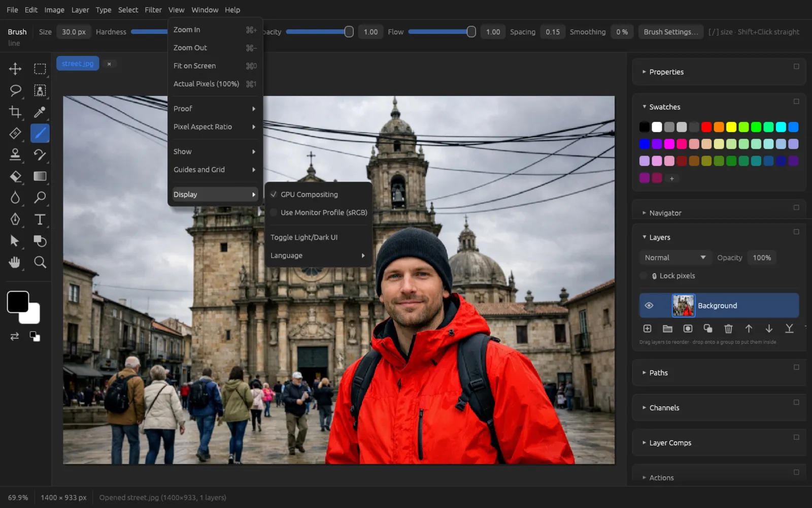Viewport: 812px width, 508px height.
Task: Create a new layer group folder
Action: (667, 329)
